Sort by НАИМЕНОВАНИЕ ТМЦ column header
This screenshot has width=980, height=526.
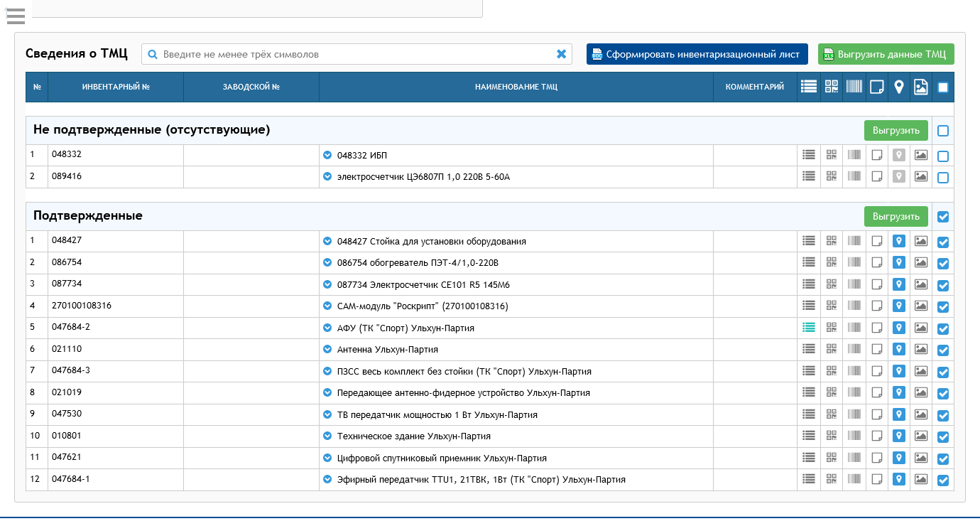coord(516,87)
